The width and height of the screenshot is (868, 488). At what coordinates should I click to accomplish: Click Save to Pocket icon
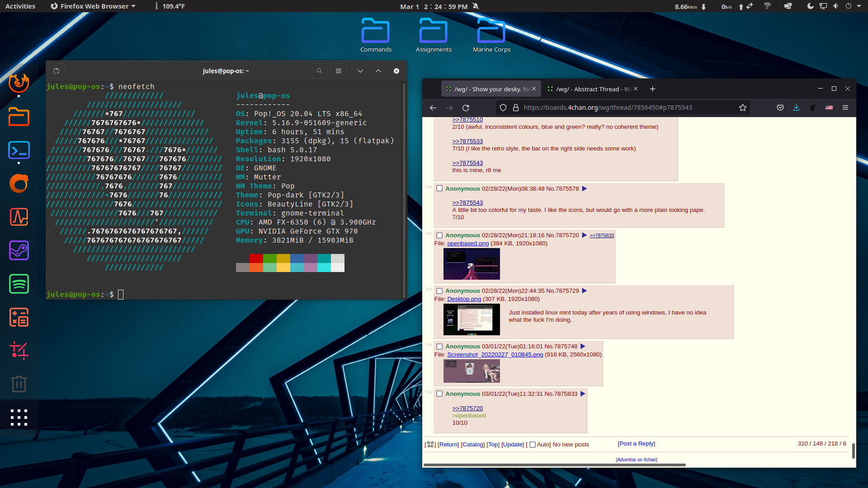pos(780,108)
